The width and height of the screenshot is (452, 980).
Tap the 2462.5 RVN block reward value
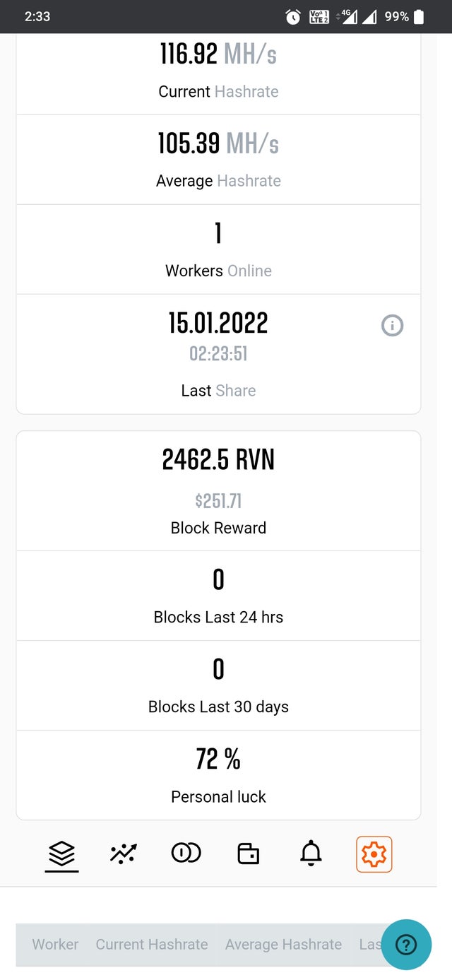[218, 460]
